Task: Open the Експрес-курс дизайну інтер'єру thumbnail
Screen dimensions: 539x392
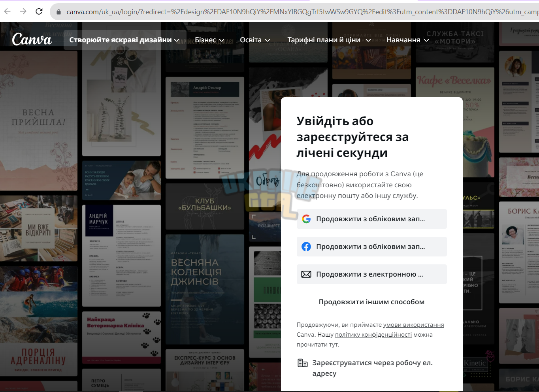Action: pos(205,370)
